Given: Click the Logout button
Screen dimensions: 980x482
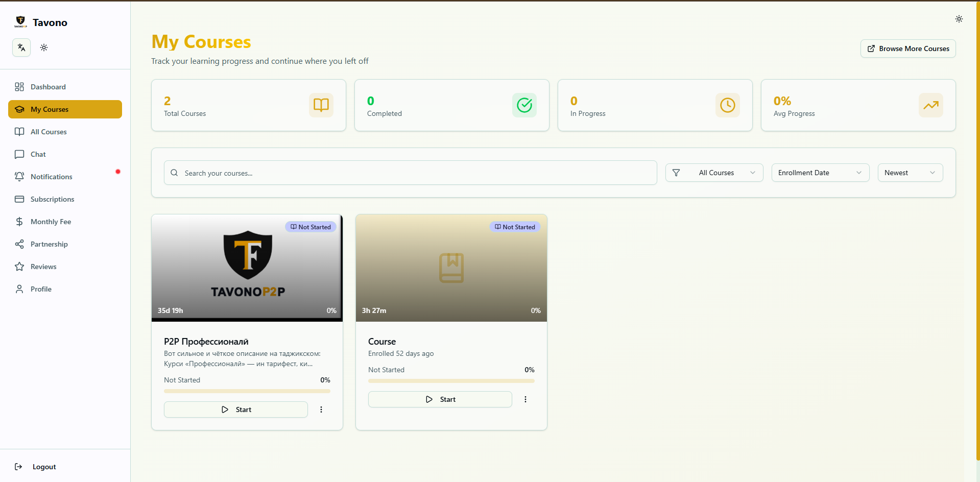Looking at the screenshot, I should click(65, 467).
